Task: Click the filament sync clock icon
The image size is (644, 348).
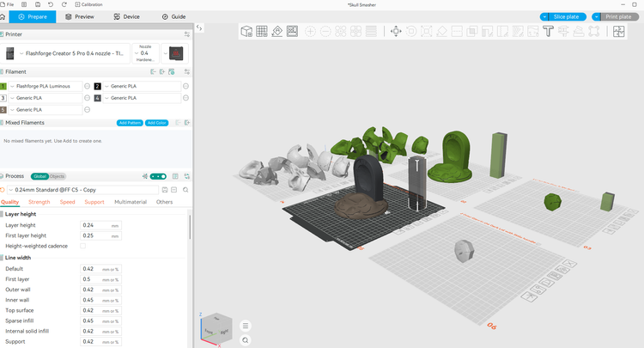Action: pyautogui.click(x=172, y=71)
